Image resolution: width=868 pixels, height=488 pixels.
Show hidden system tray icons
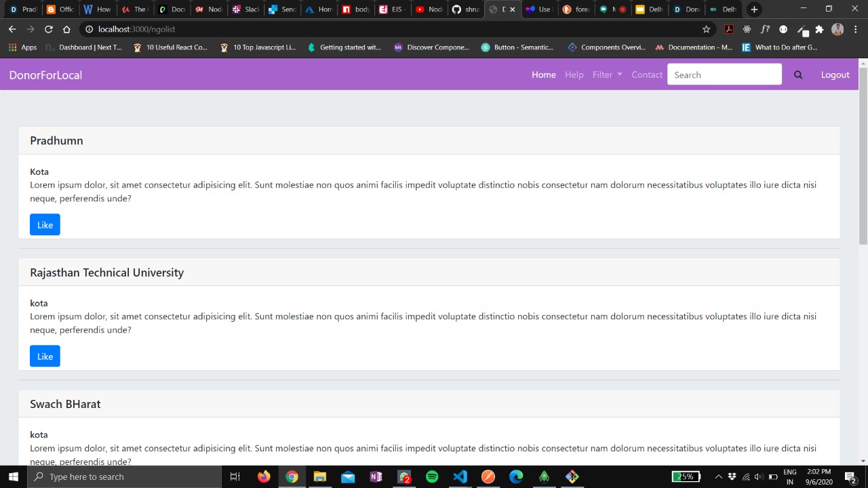[x=719, y=476]
